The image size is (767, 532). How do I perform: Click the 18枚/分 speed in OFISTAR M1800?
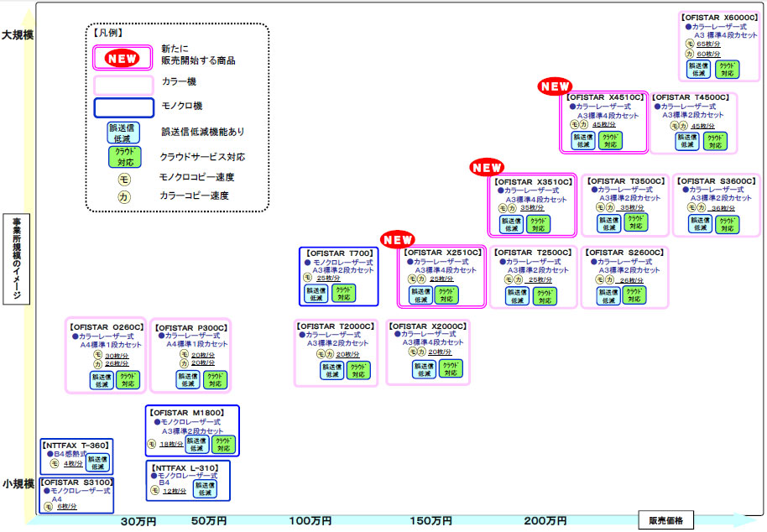click(x=172, y=444)
